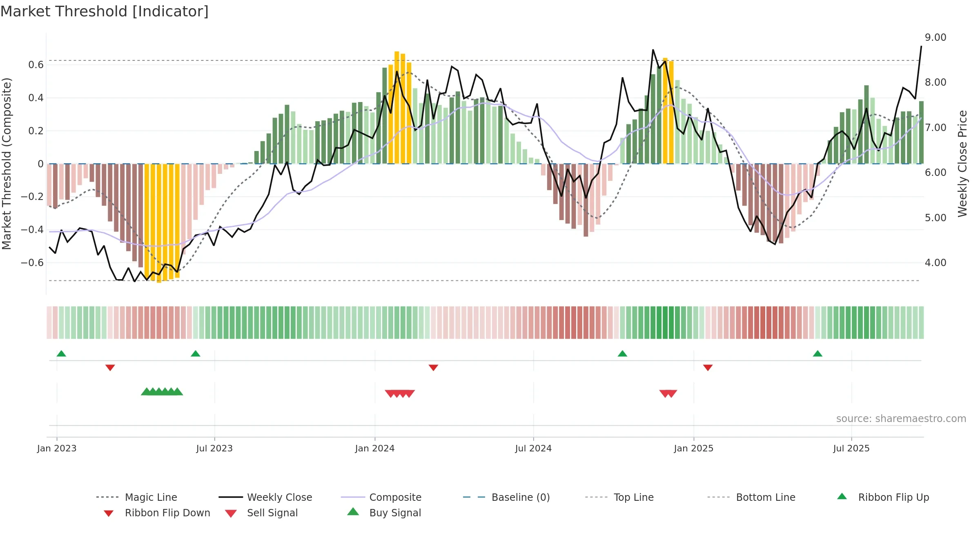Click the gold negative bars in spring 2023
The image size is (980, 551).
point(162,222)
